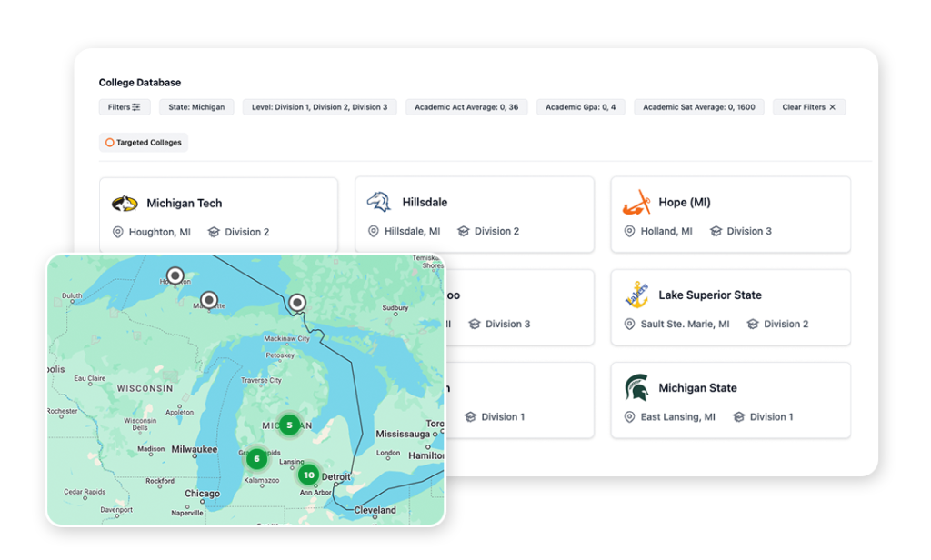Click the green map cluster labeled 10

[309, 475]
